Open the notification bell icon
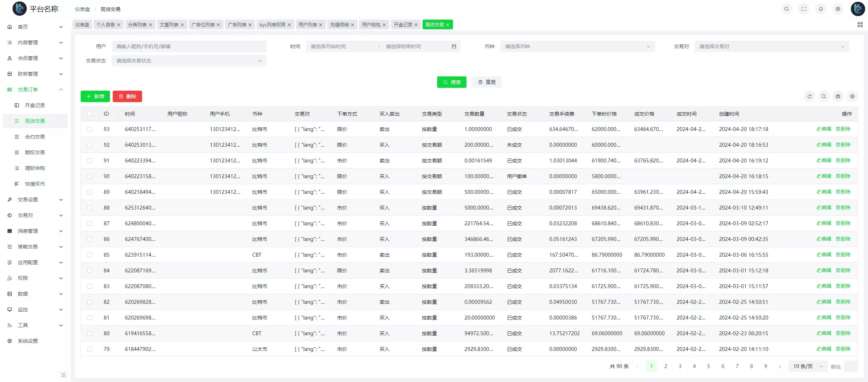Image resolution: width=868 pixels, height=382 pixels. pyautogui.click(x=821, y=9)
